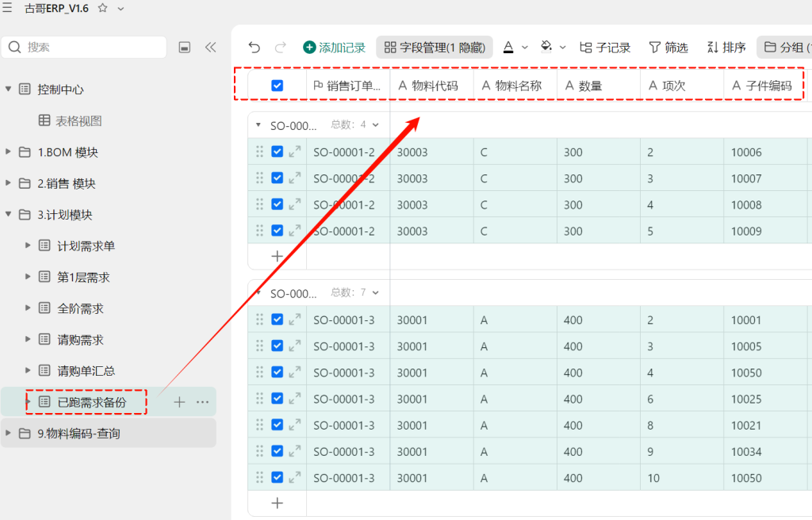The width and height of the screenshot is (812, 520).
Task: Uncheck the row with 子件编码 10007
Action: tap(277, 178)
